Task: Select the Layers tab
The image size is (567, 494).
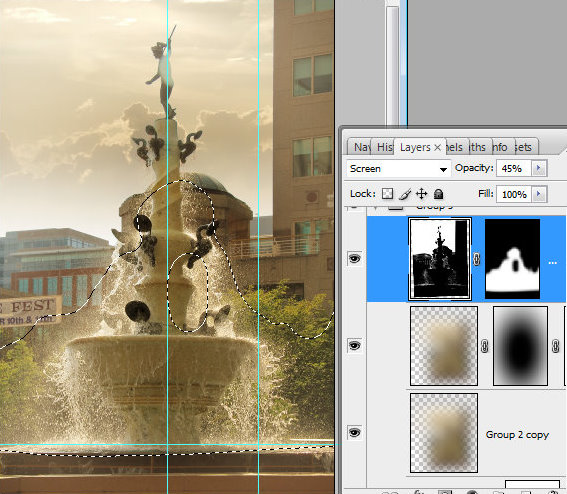Action: pyautogui.click(x=415, y=147)
